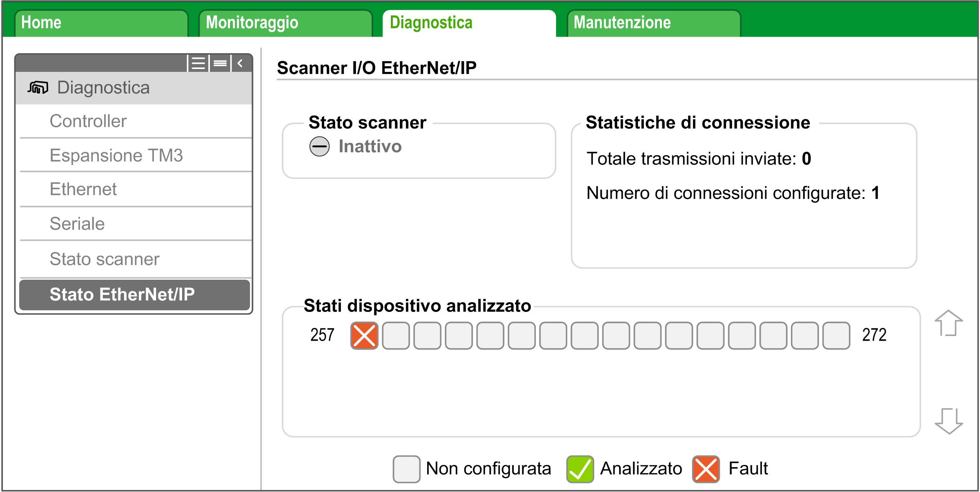Viewport: 980px width, 492px height.
Task: Click the fault device box at 257
Action: (x=364, y=336)
